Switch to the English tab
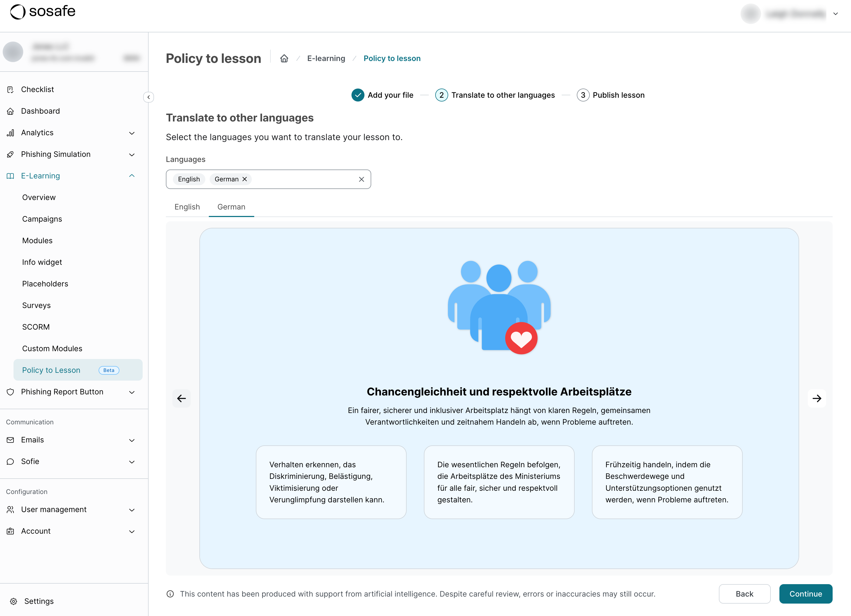The width and height of the screenshot is (851, 616). [187, 207]
